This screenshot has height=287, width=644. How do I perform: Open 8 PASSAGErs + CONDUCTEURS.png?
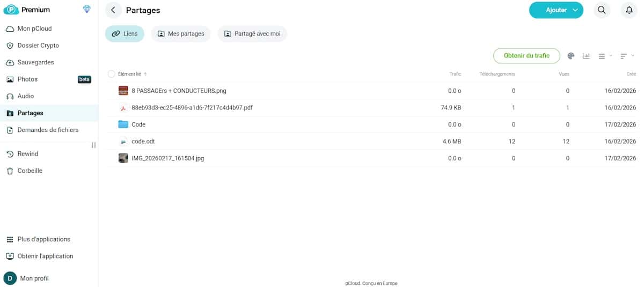click(179, 91)
